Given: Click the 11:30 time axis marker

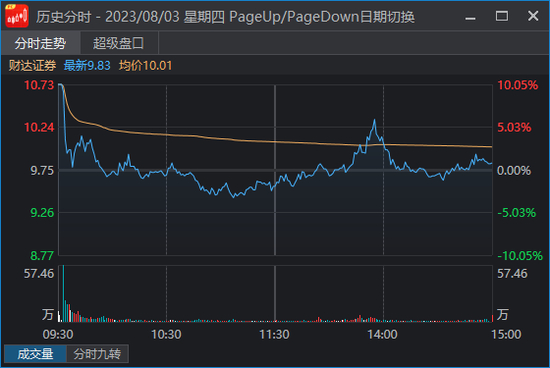Looking at the screenshot, I should 275,334.
